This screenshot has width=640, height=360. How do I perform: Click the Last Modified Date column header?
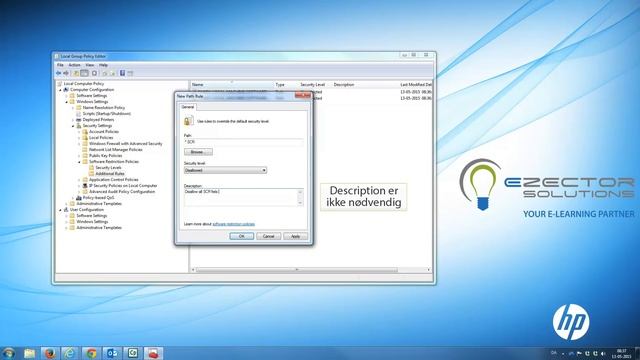pyautogui.click(x=416, y=84)
